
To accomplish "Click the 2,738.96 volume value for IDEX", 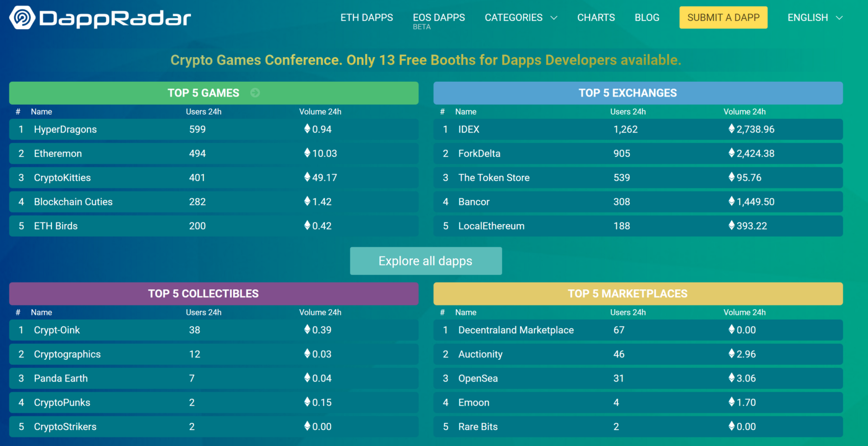I will [x=751, y=129].
